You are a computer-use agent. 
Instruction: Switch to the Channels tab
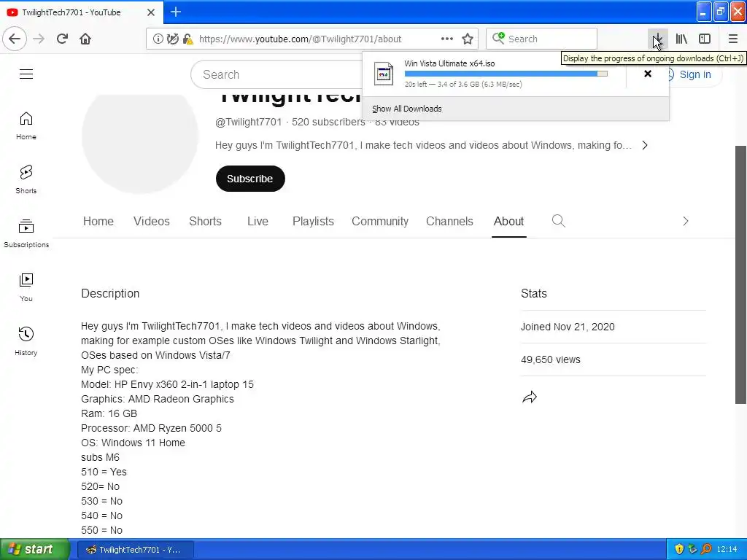click(449, 222)
